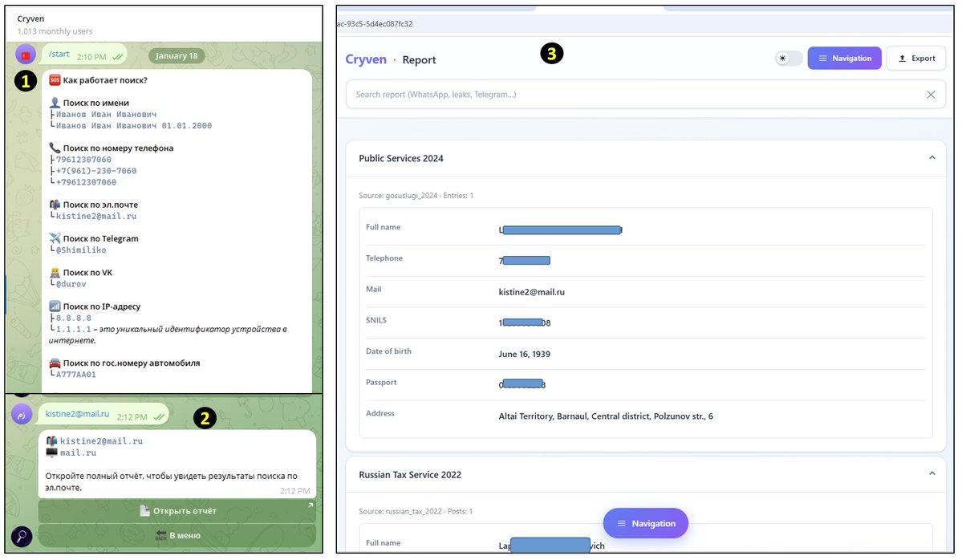Click the hamburger icon in top Navigation button

(x=822, y=59)
